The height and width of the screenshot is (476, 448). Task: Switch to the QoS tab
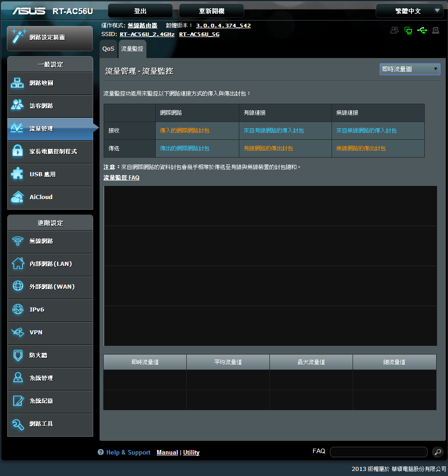(108, 48)
